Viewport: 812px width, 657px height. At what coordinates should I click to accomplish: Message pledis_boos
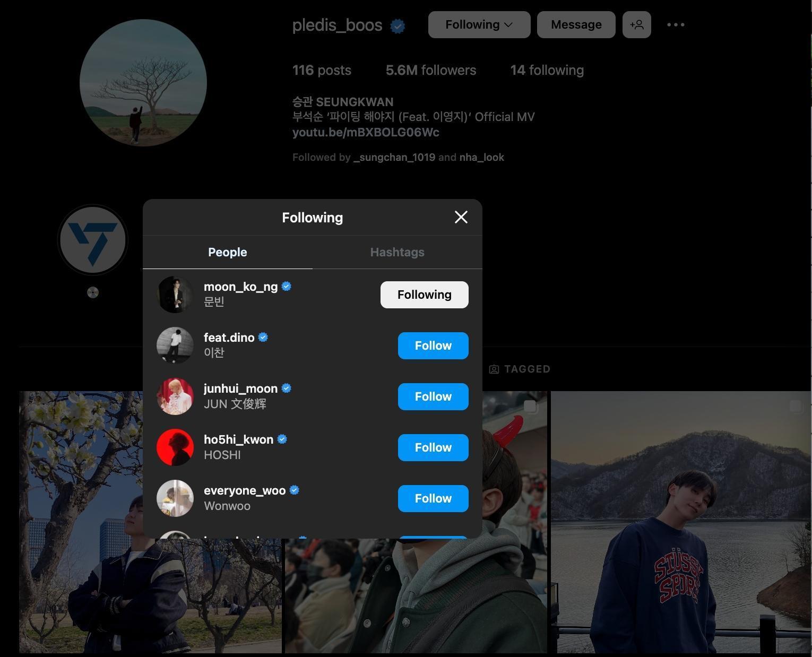[576, 24]
